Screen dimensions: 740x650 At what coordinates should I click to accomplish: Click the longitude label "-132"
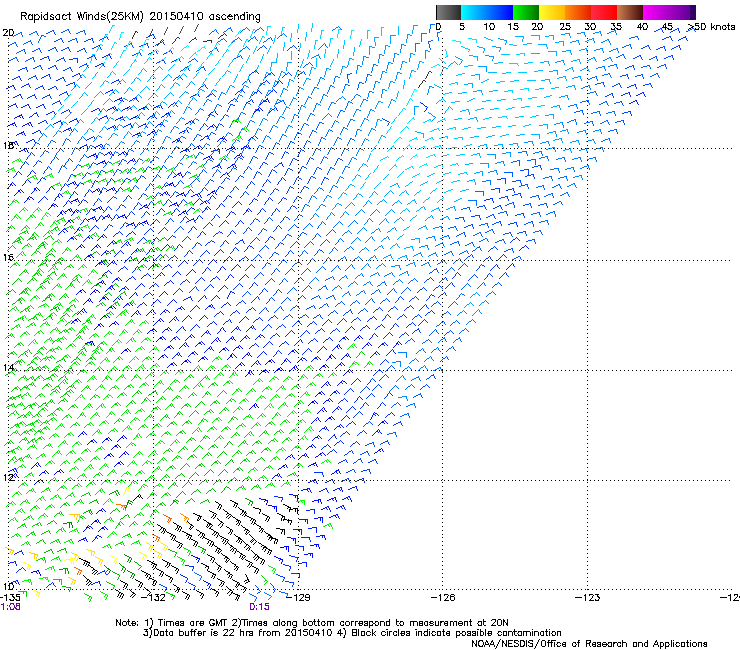(x=154, y=598)
